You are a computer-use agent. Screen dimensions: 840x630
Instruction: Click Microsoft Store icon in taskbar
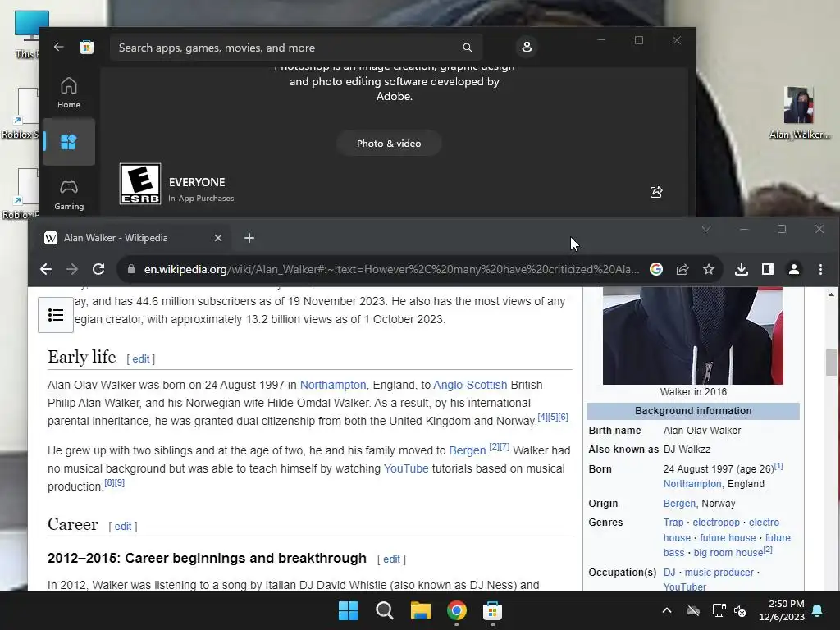click(492, 610)
